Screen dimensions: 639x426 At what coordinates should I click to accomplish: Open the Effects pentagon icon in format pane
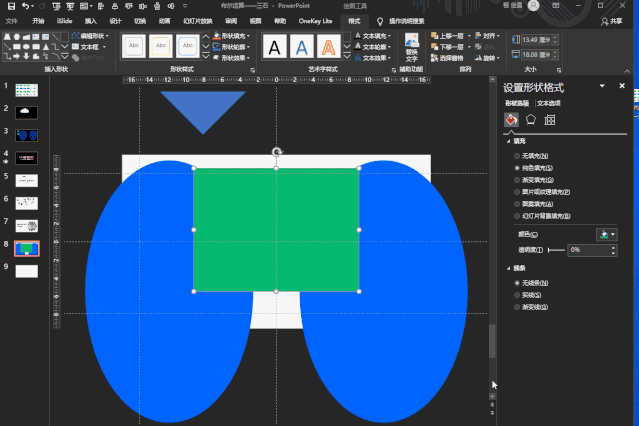(531, 120)
